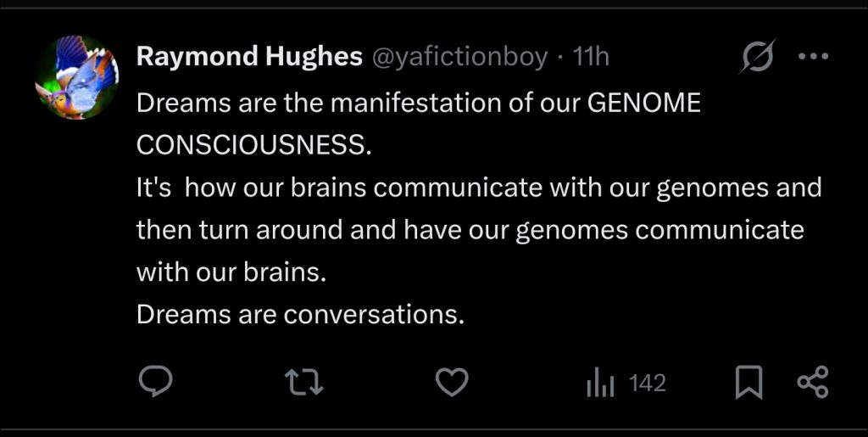Open the three-dot more options menu
Image resolution: width=868 pixels, height=437 pixels.
(813, 57)
